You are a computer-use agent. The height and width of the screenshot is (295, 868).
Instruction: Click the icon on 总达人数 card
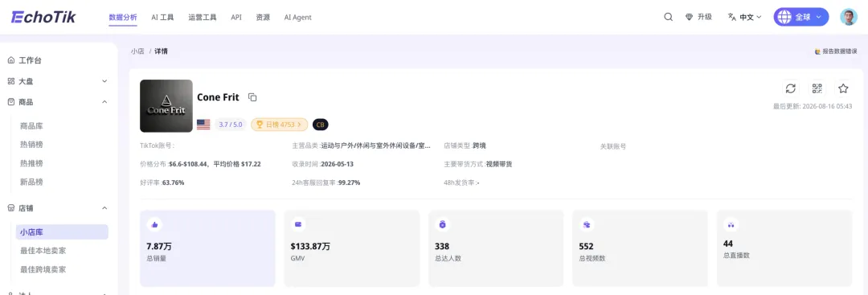click(x=442, y=224)
